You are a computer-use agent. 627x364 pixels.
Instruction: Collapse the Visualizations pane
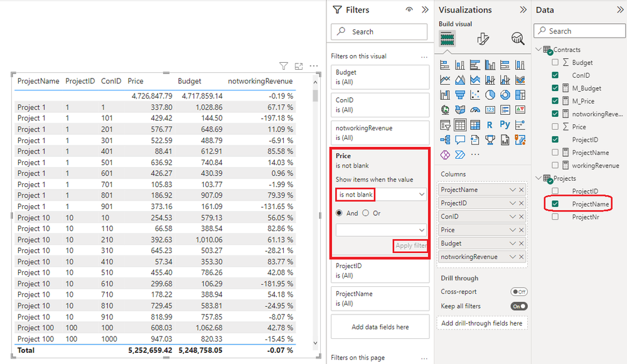pos(523,9)
